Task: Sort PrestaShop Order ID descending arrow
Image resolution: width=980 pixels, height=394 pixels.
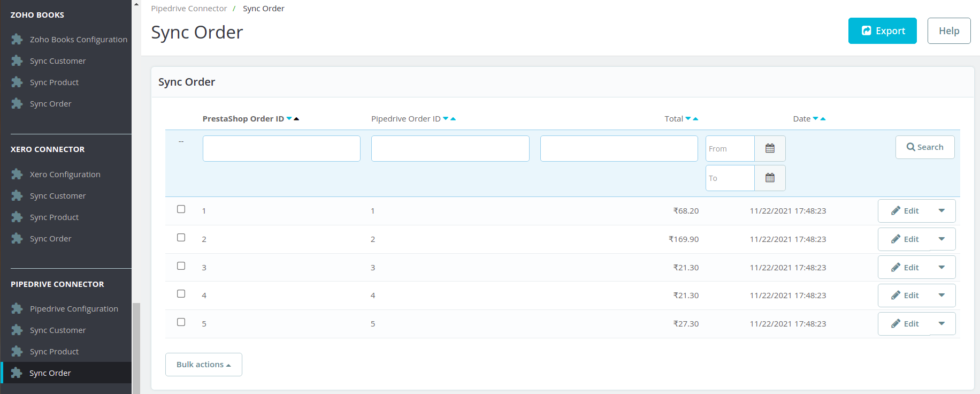Action: tap(289, 118)
